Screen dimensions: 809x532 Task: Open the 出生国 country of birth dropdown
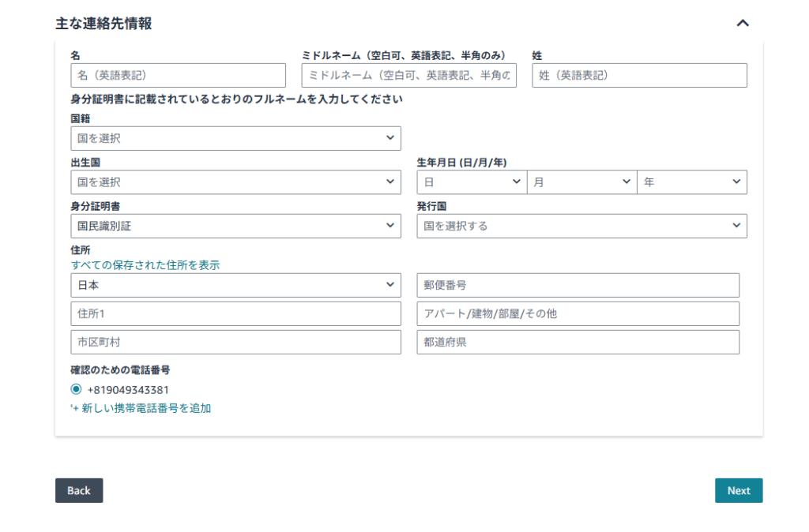[x=235, y=182]
